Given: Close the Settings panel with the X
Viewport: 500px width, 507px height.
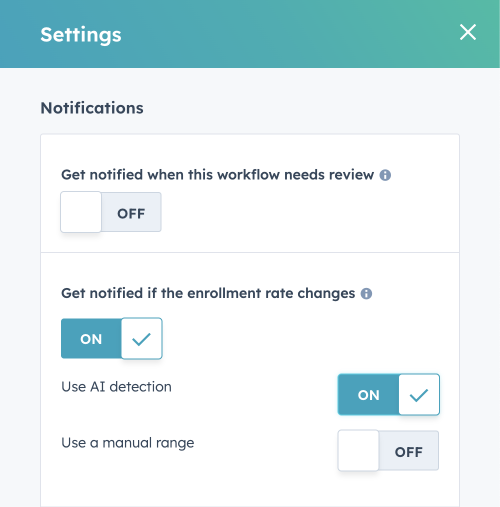Looking at the screenshot, I should click(468, 32).
